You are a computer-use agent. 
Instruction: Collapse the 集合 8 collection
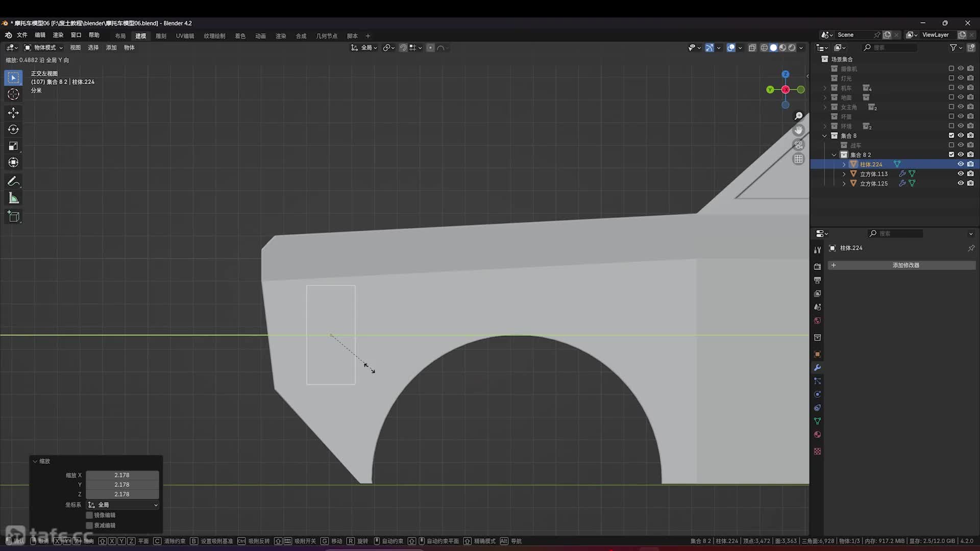825,136
